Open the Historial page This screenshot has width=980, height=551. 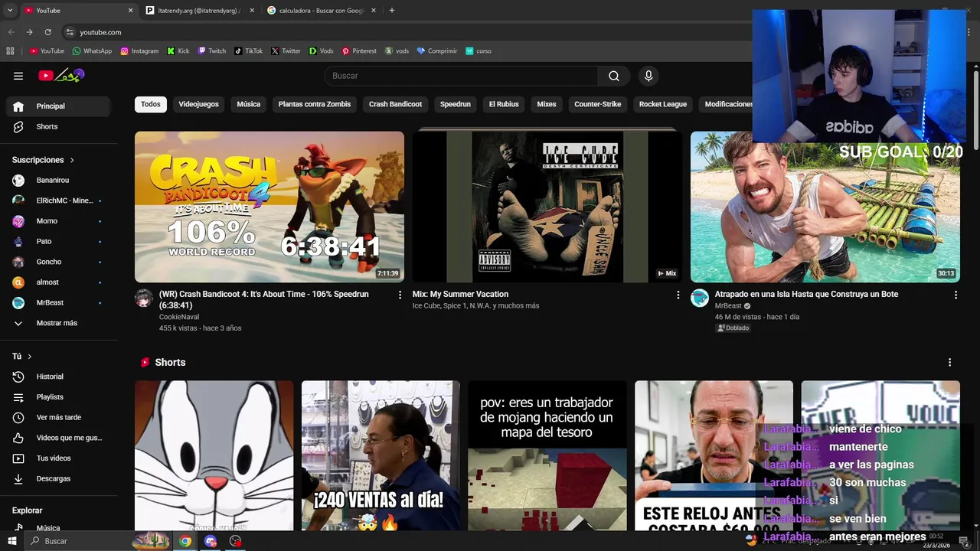tap(59, 377)
